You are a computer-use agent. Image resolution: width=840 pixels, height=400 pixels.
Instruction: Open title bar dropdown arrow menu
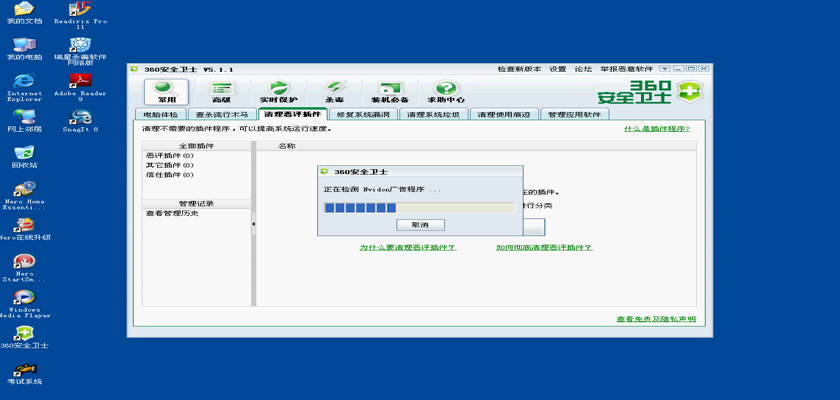665,69
